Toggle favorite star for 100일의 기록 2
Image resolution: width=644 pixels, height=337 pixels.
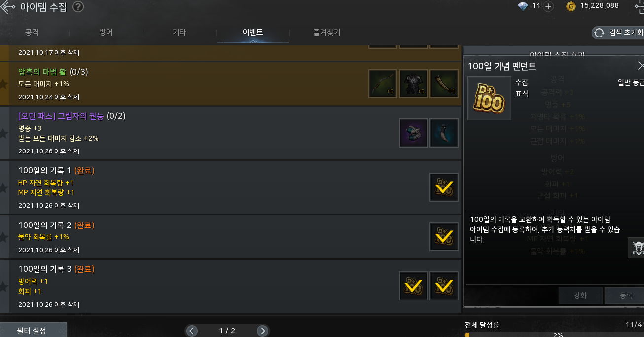tap(4, 237)
